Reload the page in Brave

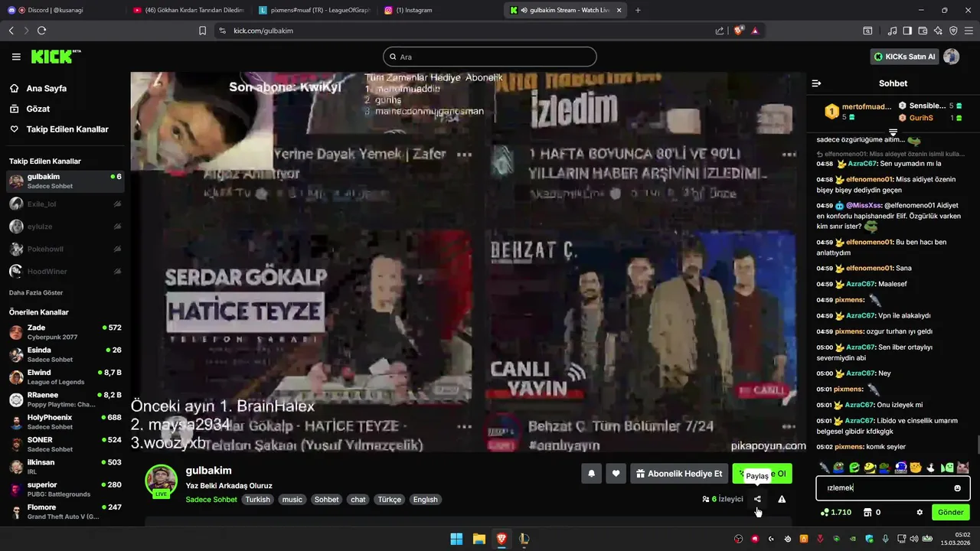point(41,31)
